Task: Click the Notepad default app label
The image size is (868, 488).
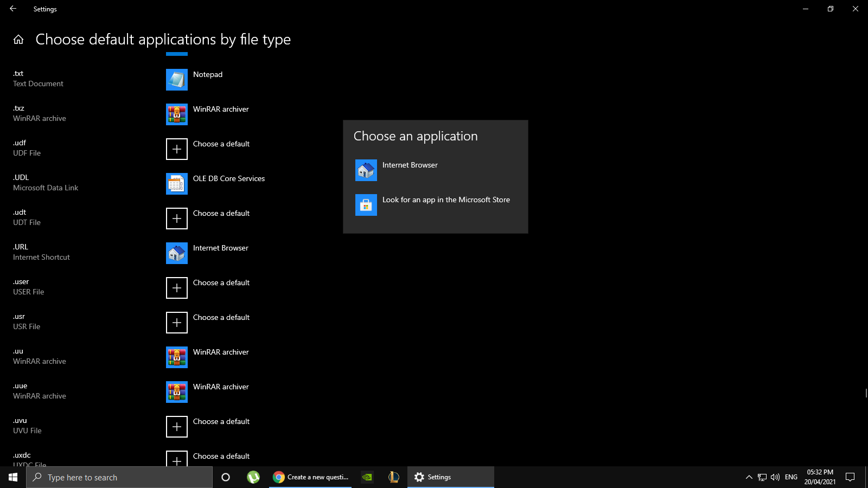Action: [x=208, y=74]
